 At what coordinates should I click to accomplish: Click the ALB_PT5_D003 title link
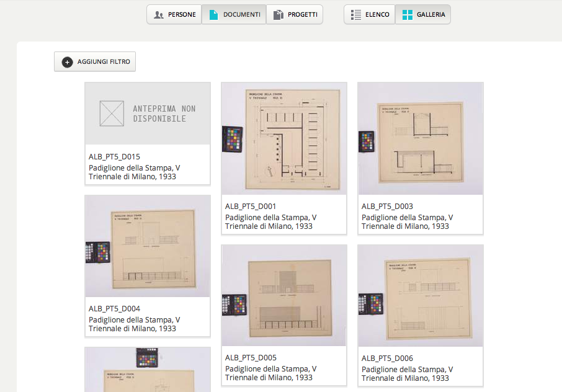(x=387, y=207)
